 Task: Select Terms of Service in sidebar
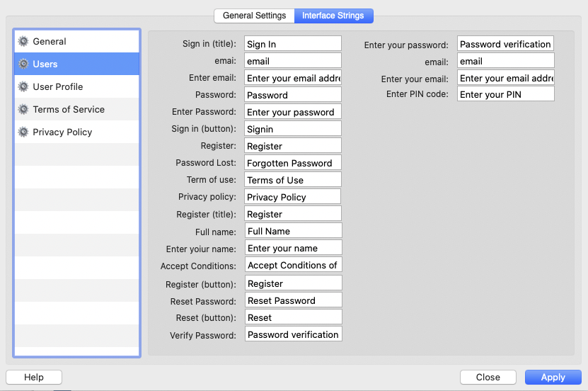(69, 110)
